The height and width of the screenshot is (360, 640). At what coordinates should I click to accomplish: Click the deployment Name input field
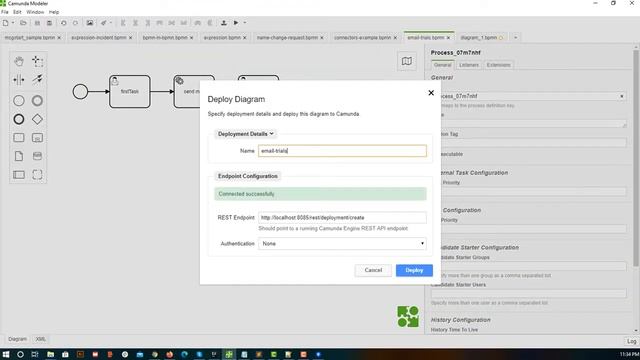(342, 151)
